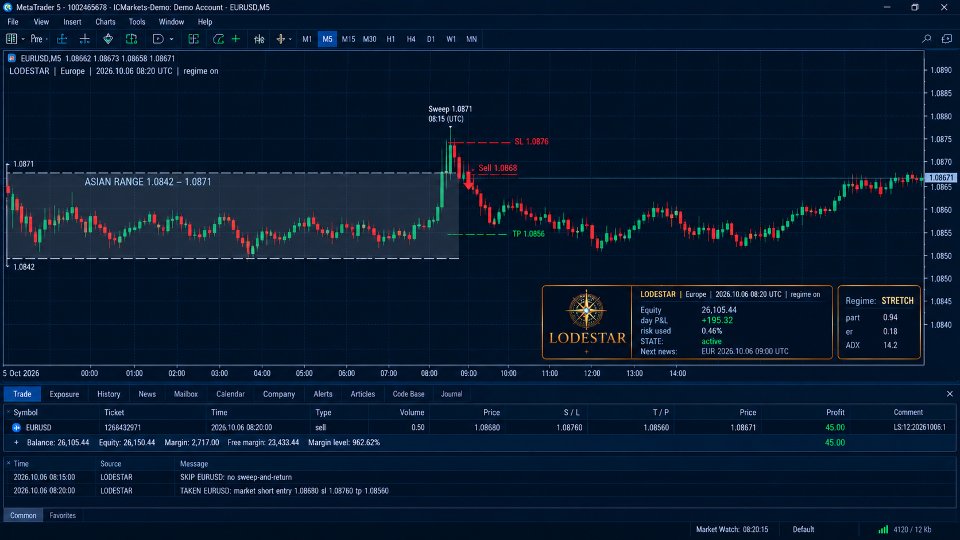The image size is (960, 540).
Task: Select the M5 timeframe button
Action: coord(328,39)
